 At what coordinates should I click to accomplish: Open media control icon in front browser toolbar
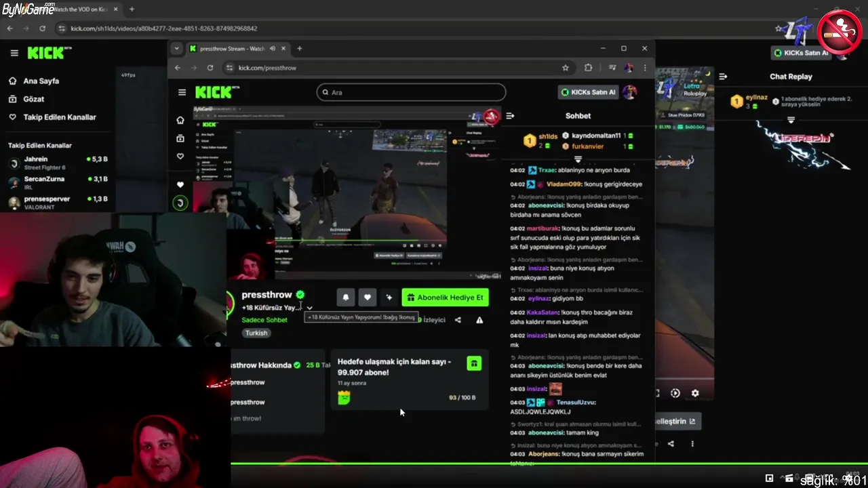(612, 68)
